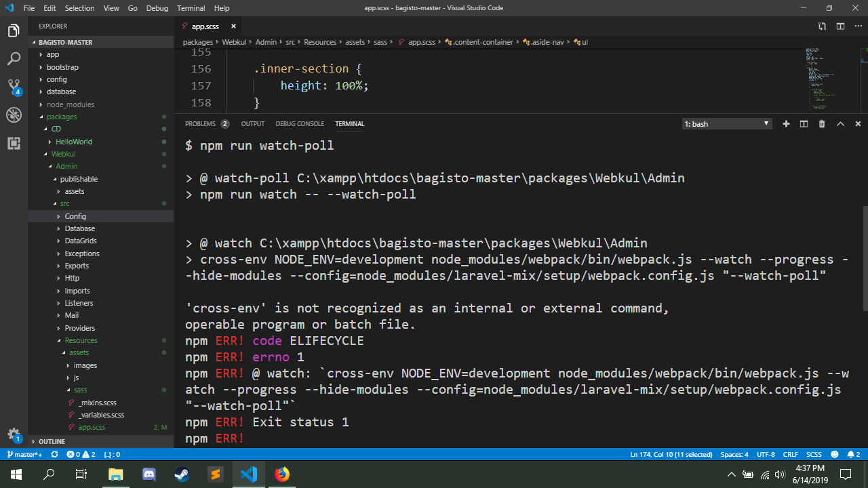Open notifications bell in status bar
Image resolution: width=868 pixels, height=488 pixels.
tap(853, 454)
